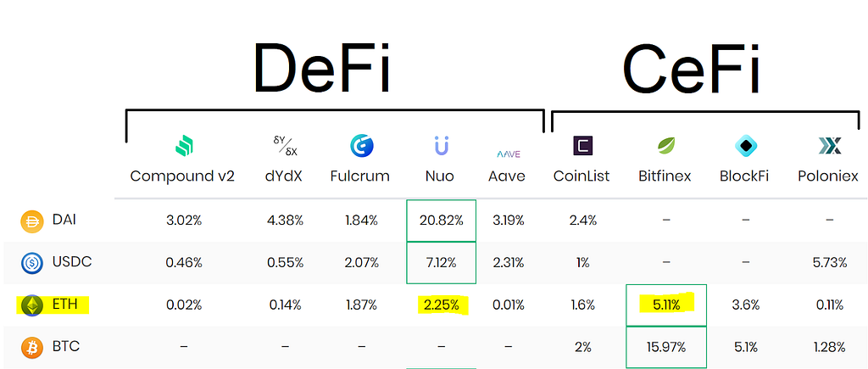Click the dYdX logo icon
The width and height of the screenshot is (868, 369).
(283, 147)
